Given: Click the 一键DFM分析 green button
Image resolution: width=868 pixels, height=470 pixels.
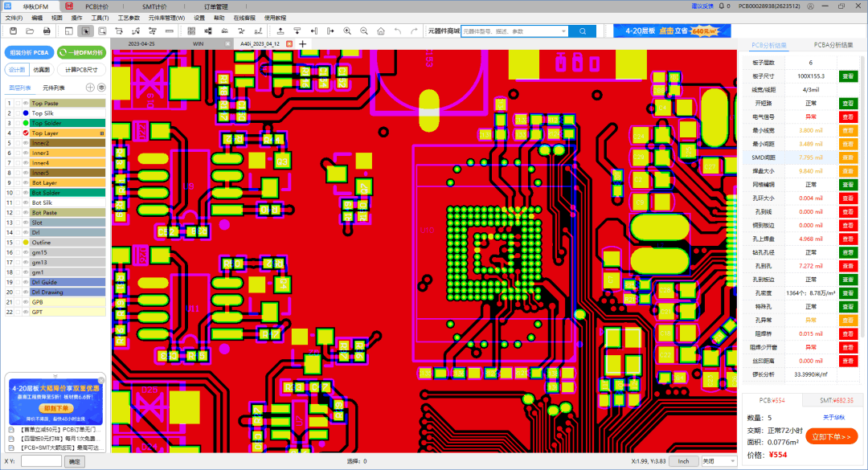Looking at the screenshot, I should pos(82,52).
